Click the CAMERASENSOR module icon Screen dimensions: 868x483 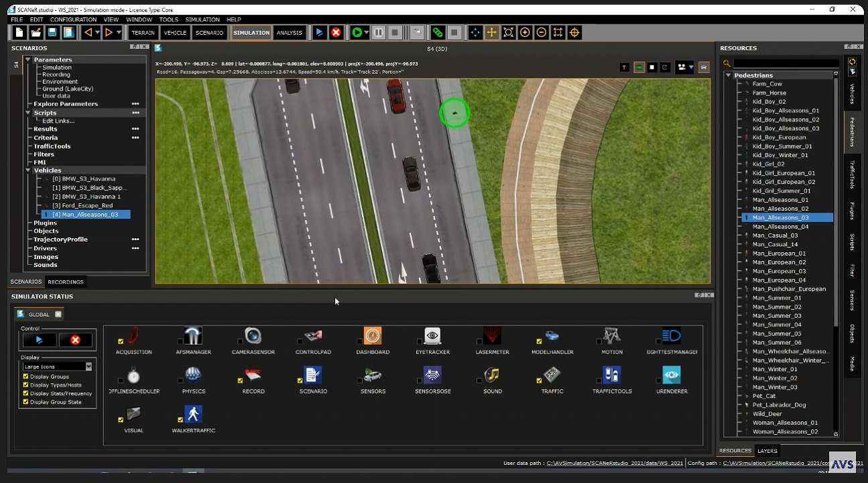253,336
